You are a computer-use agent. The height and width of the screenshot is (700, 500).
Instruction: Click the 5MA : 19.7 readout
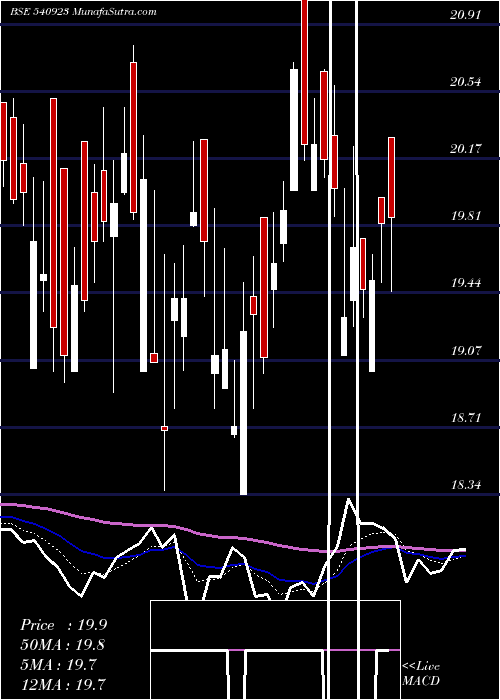click(58, 665)
